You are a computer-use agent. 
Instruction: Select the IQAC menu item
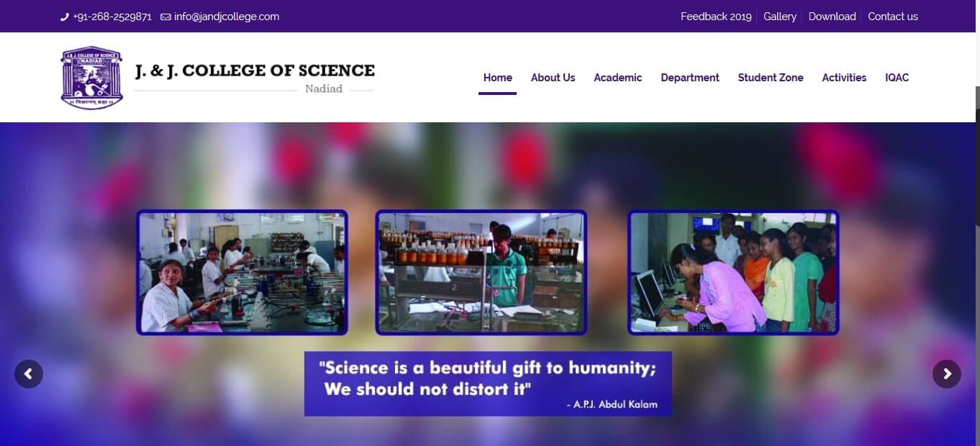pos(897,78)
